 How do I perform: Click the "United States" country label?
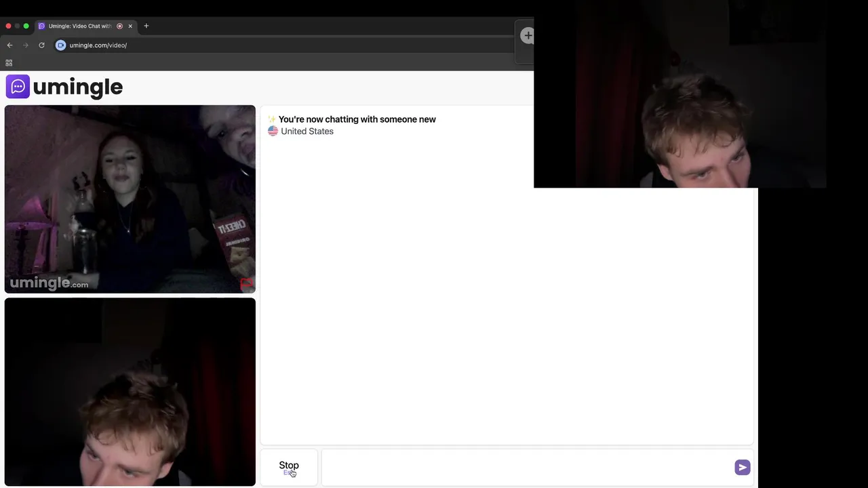pos(307,131)
